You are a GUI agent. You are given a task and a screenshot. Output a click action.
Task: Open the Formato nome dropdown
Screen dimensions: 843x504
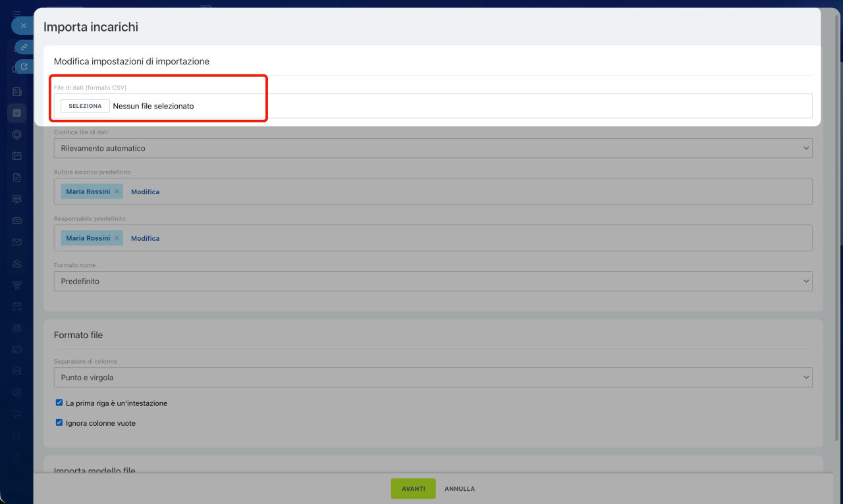[433, 281]
